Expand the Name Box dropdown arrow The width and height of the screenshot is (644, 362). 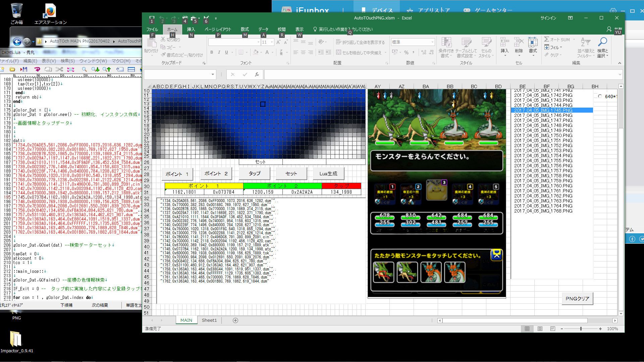tap(213, 74)
